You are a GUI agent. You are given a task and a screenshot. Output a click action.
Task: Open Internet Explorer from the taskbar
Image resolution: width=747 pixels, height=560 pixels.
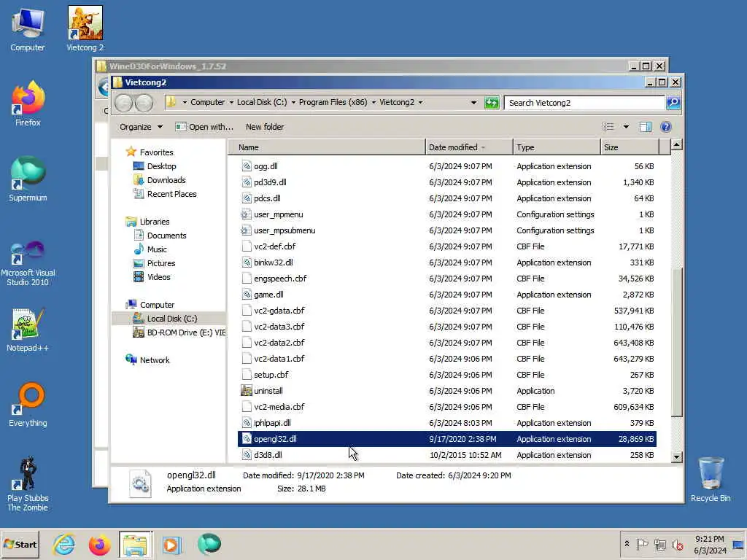tap(64, 544)
